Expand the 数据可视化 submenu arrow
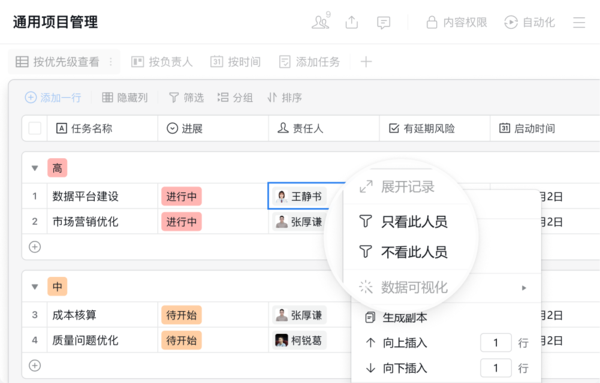The height and width of the screenshot is (383, 600). [524, 288]
